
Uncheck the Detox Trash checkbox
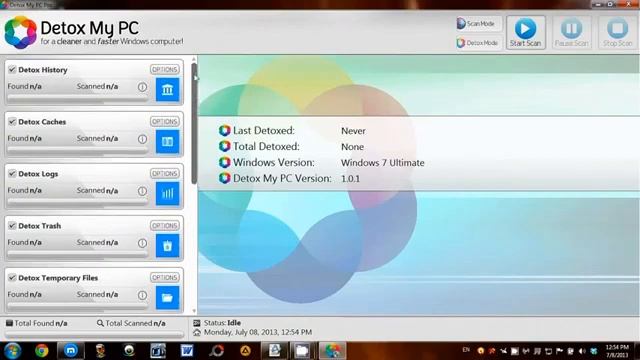click(12, 225)
